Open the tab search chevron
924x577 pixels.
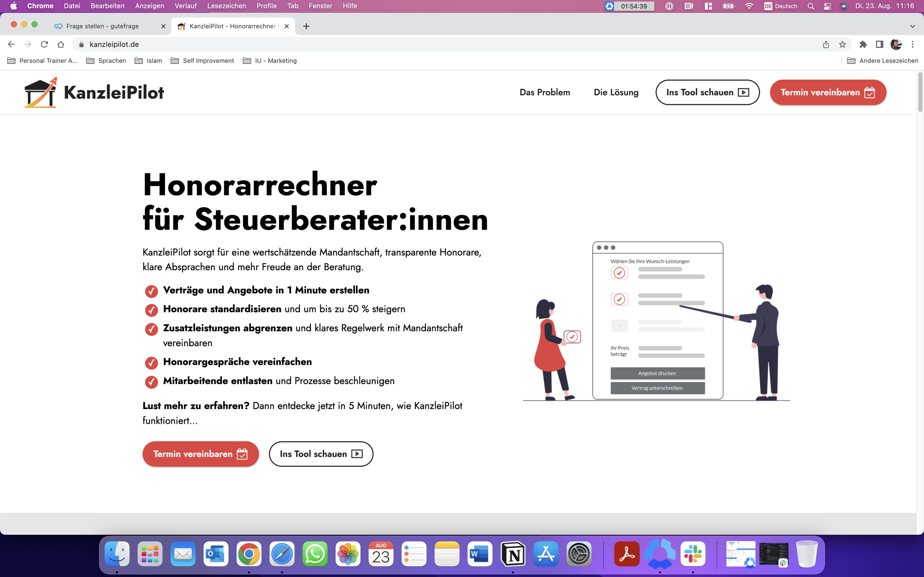click(x=912, y=26)
